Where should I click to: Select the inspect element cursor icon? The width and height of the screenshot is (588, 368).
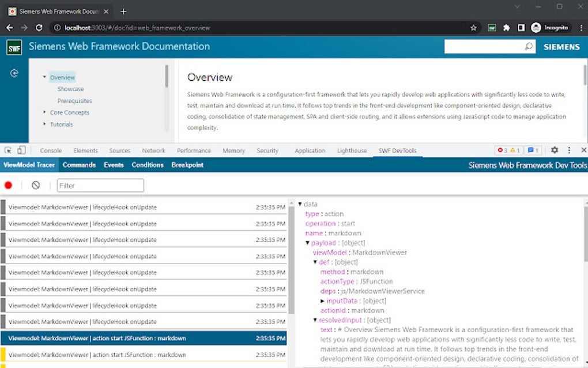point(6,150)
